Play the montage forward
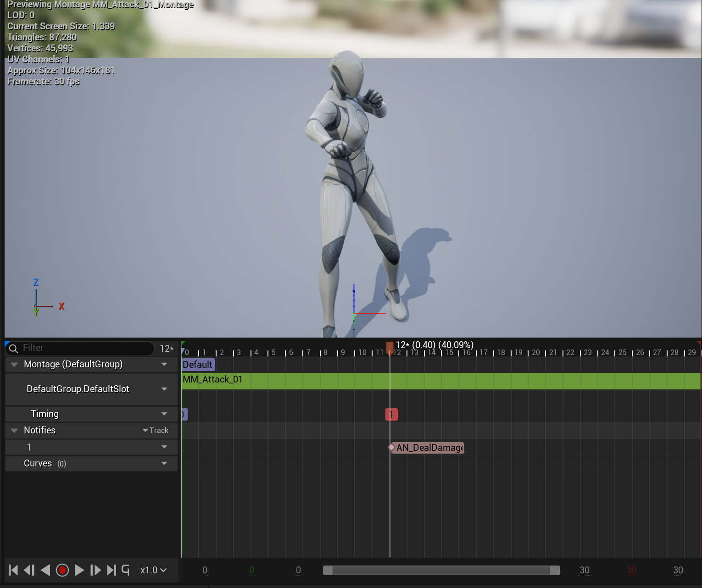The height and width of the screenshot is (588, 702). tap(79, 570)
